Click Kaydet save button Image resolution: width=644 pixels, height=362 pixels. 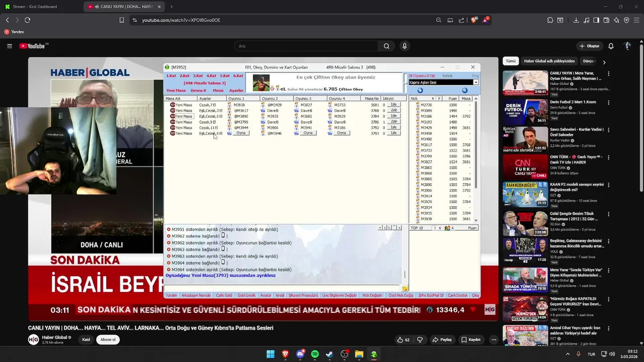(471, 339)
